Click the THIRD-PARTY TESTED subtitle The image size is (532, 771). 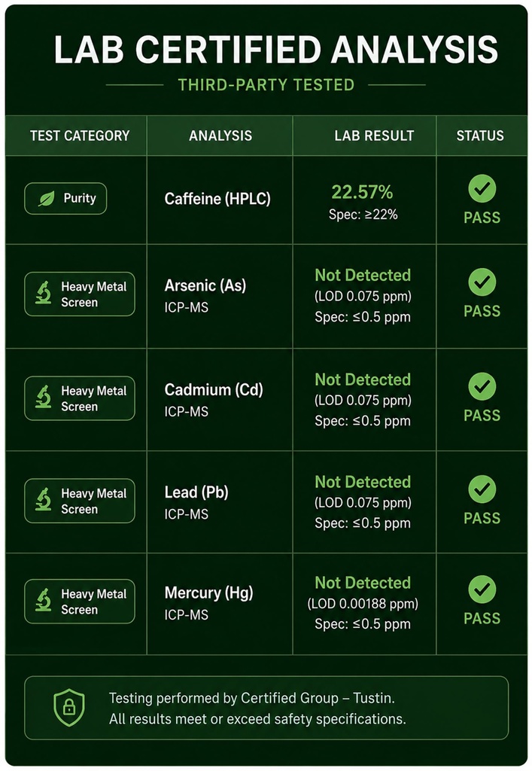click(x=266, y=85)
